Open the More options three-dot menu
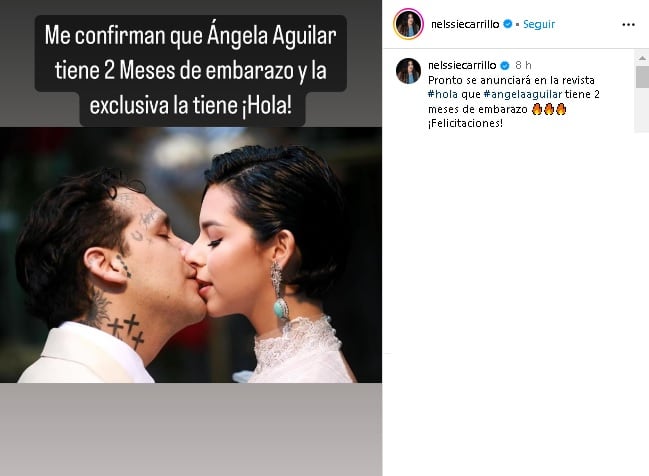This screenshot has height=476, width=649. 628,25
